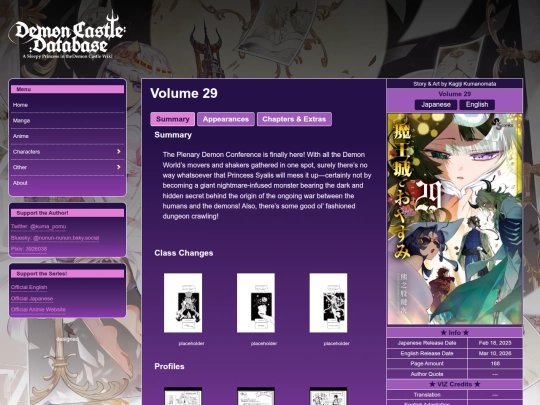Click the 'Volume 29' page heading
Image resolution: width=540 pixels, height=405 pixels.
pos(184,93)
